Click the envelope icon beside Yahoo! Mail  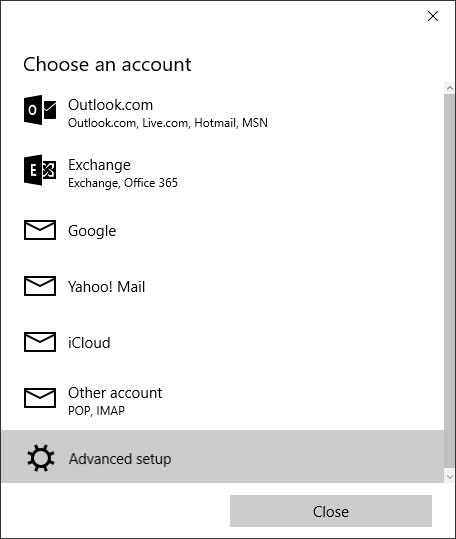[x=40, y=286]
